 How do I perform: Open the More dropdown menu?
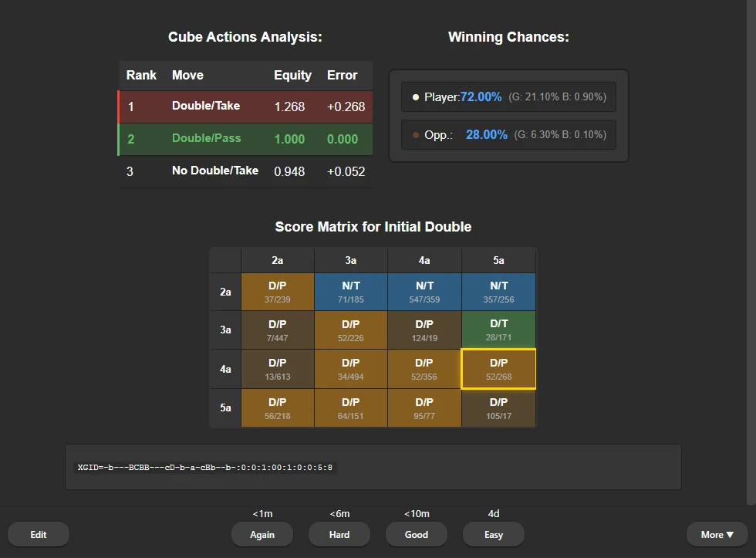tap(716, 534)
